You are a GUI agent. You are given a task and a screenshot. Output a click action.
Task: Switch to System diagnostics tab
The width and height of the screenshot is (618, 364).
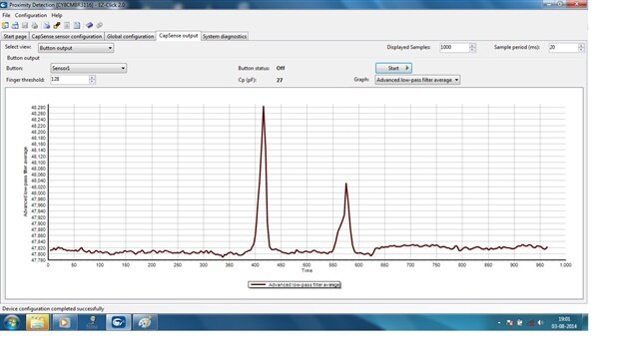click(225, 36)
